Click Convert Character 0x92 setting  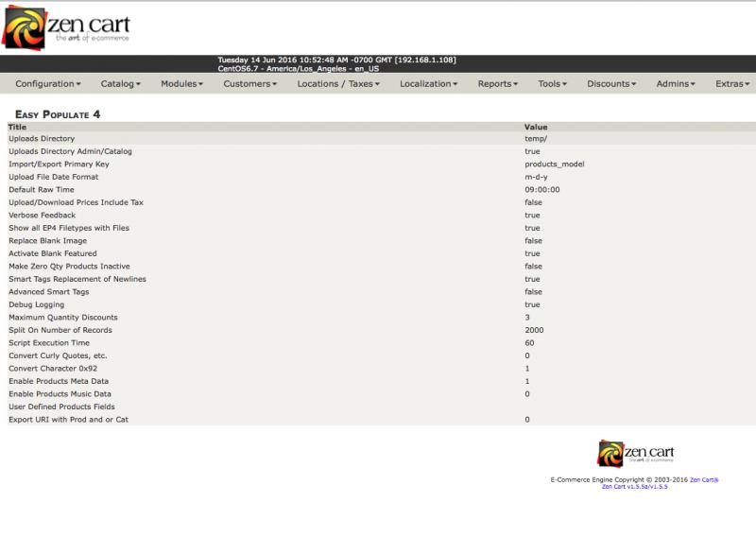click(382, 369)
